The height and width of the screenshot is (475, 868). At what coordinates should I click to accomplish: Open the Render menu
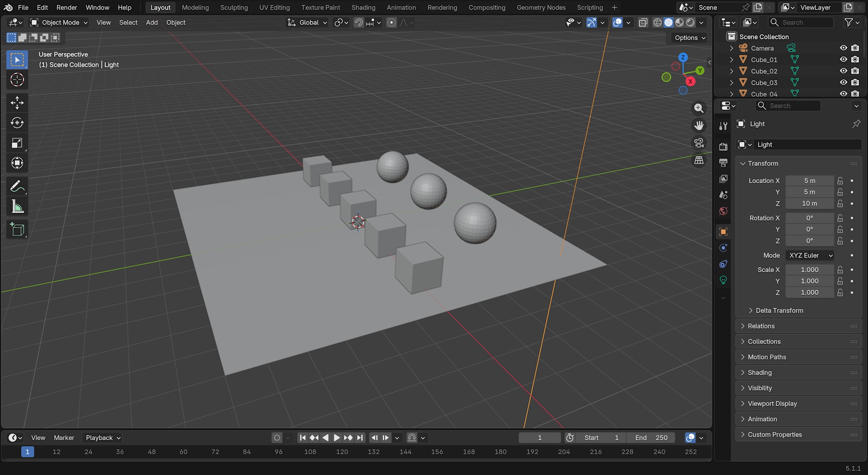(66, 7)
